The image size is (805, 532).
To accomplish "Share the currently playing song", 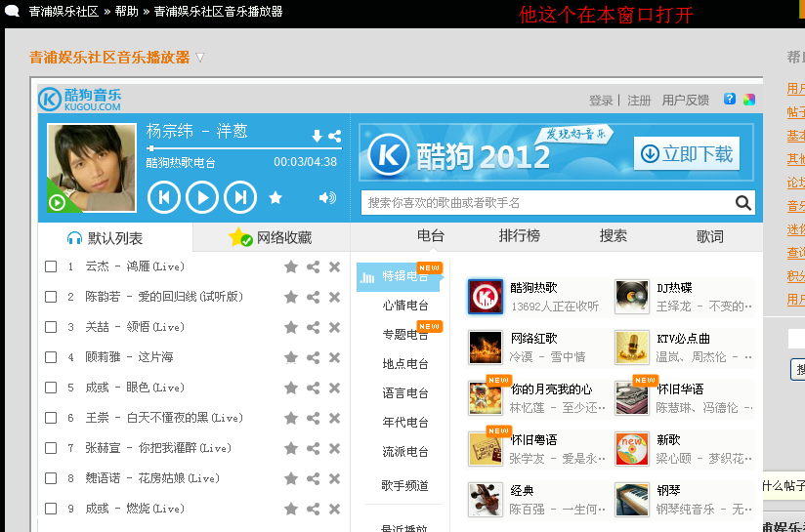I will tap(335, 136).
